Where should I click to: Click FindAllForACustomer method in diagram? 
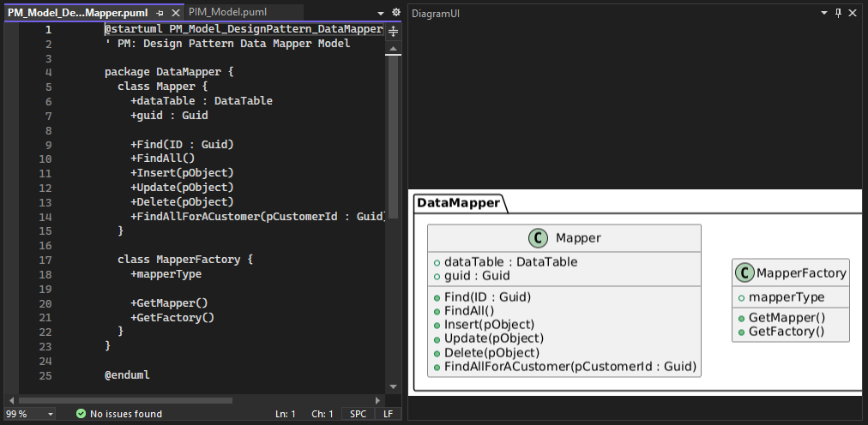pos(570,366)
